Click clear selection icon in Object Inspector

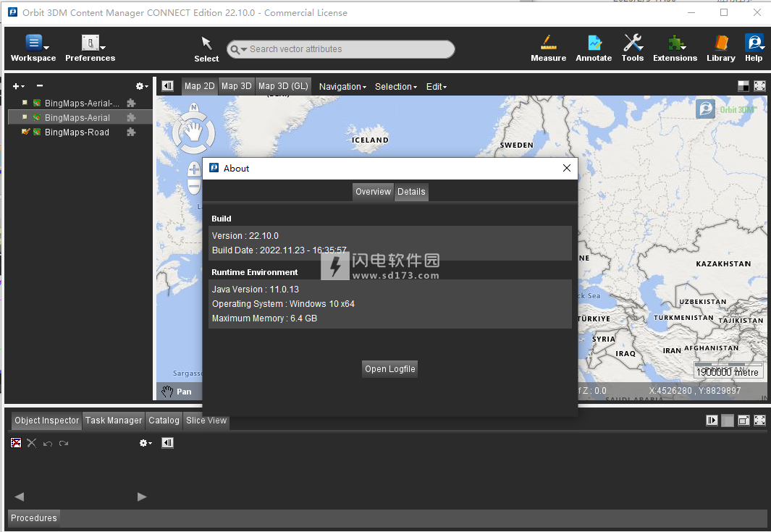(16, 443)
